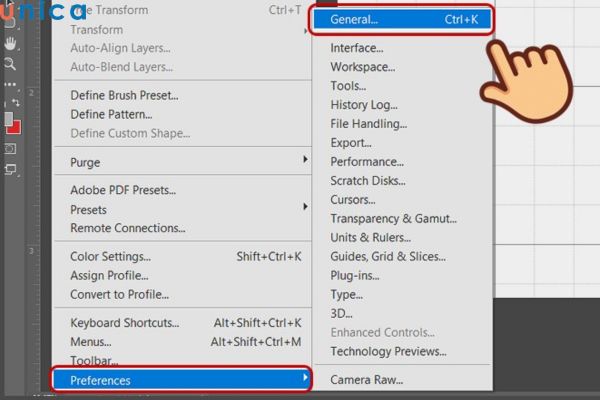This screenshot has height=400, width=600.
Task: Choose Menus customization item
Action: tap(183, 342)
